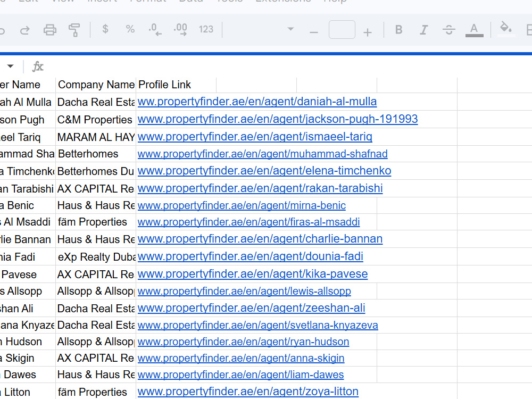Select the Profile Link header cell
This screenshot has height=399, width=532.
[176, 85]
